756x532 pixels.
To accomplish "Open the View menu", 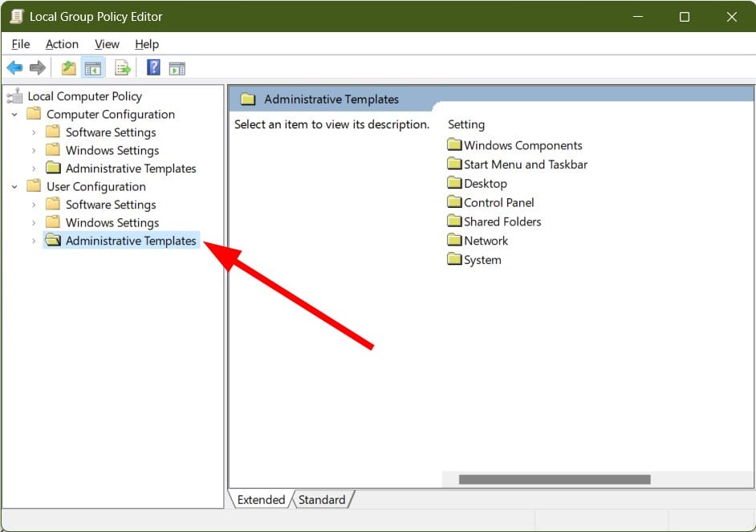I will pos(107,44).
